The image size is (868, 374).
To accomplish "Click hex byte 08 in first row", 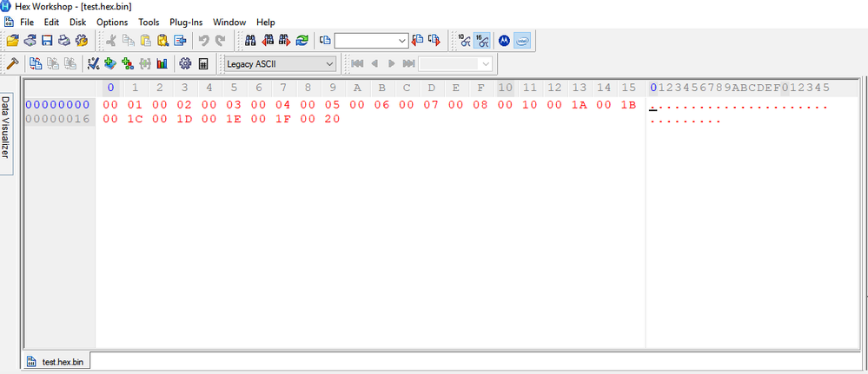I will click(x=480, y=105).
